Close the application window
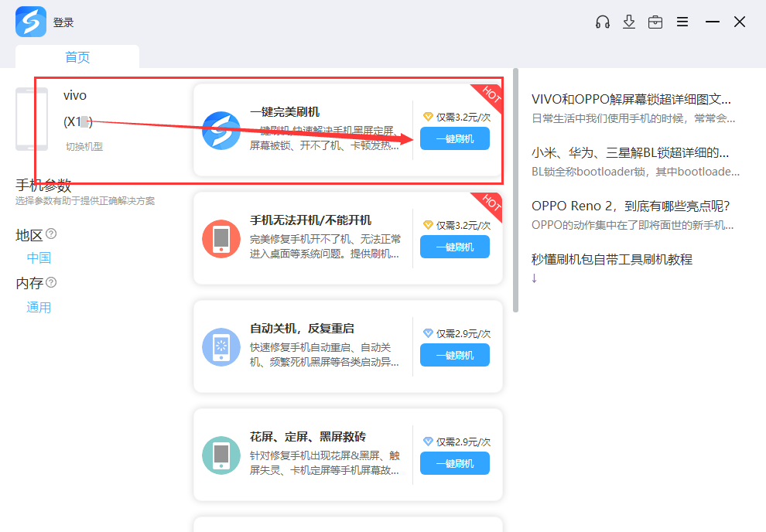 click(x=740, y=22)
